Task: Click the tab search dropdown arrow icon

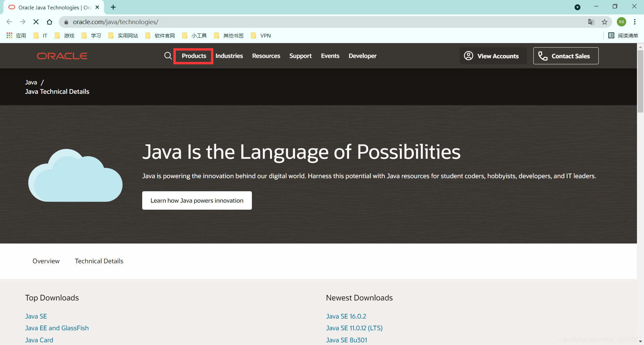Action: pyautogui.click(x=577, y=7)
